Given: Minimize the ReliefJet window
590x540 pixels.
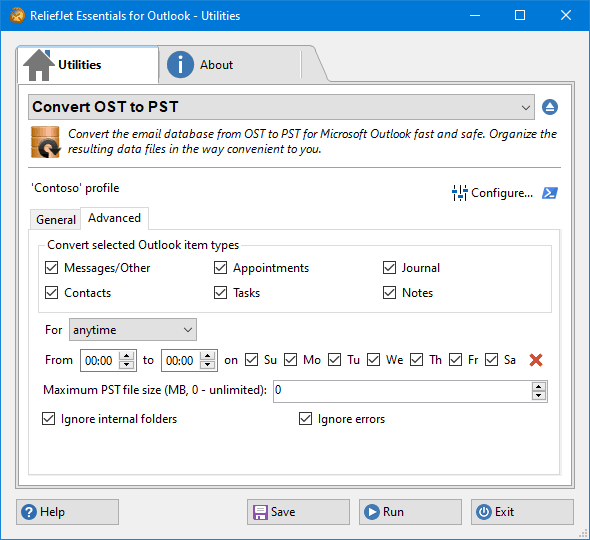Looking at the screenshot, I should point(475,15).
